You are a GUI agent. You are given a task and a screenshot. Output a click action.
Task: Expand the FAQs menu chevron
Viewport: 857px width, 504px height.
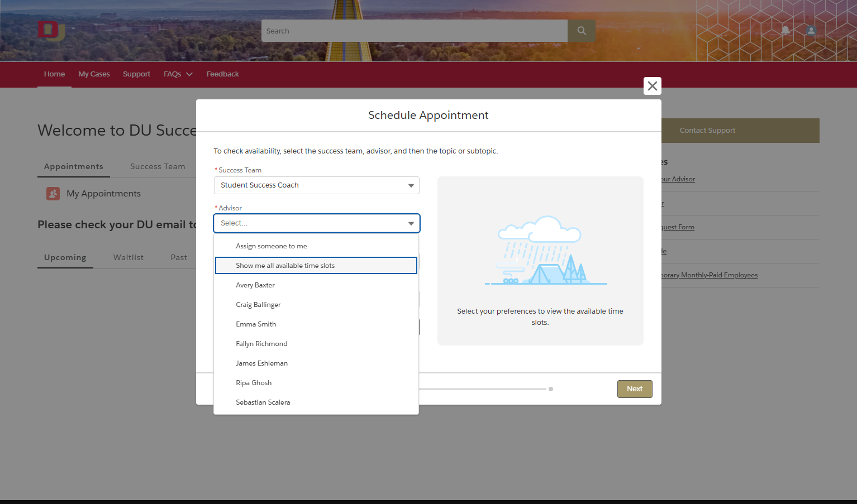click(x=189, y=74)
